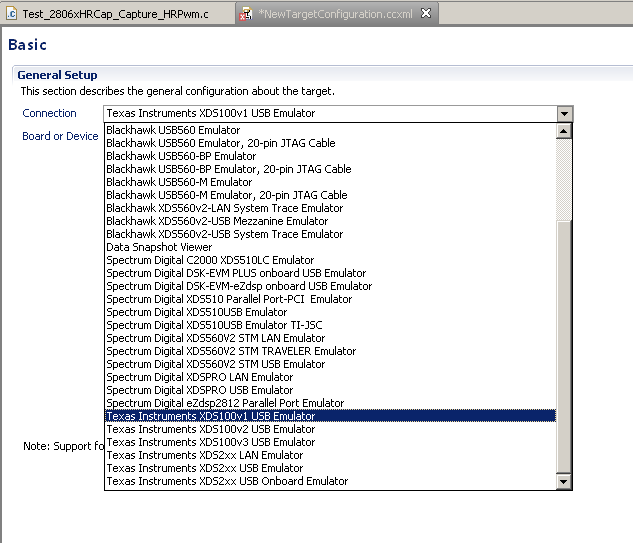The height and width of the screenshot is (543, 633).
Task: Select Blackhawk USB560 Emulator
Action: tap(330, 130)
